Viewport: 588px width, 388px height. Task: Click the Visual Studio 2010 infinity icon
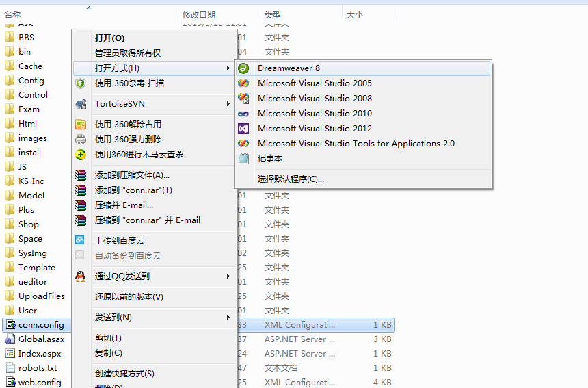243,114
